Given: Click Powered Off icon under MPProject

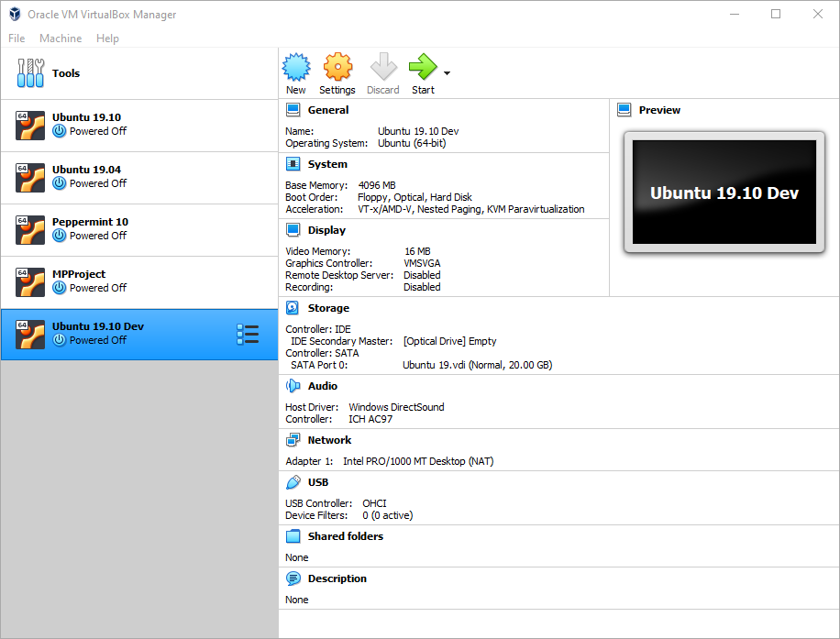Looking at the screenshot, I should pyautogui.click(x=60, y=288).
